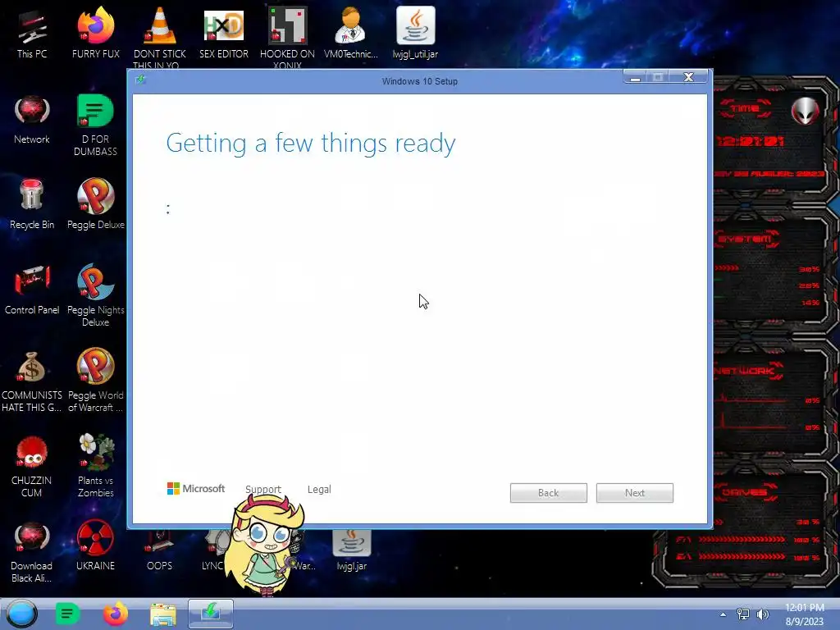Open File Explorer from the taskbar
The image size is (840, 630).
tap(163, 614)
